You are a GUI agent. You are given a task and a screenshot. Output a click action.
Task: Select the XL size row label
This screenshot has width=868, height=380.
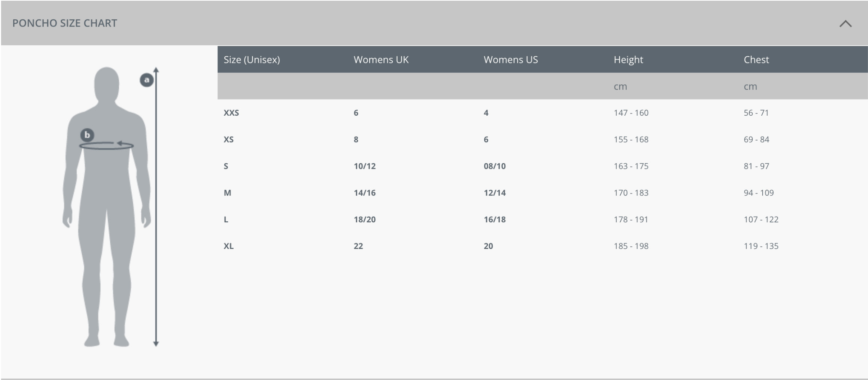(229, 246)
